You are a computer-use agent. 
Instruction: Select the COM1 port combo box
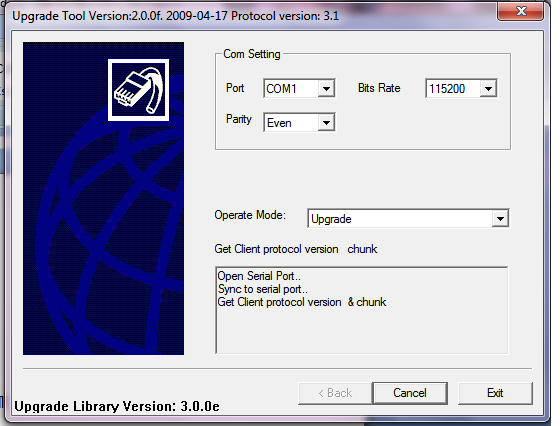(x=299, y=88)
